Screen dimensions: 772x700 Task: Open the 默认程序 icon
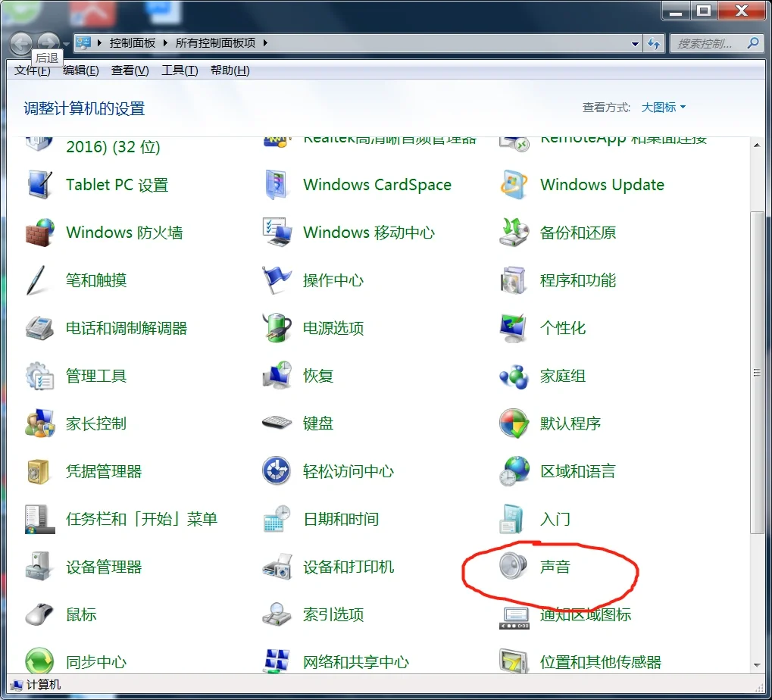(514, 423)
